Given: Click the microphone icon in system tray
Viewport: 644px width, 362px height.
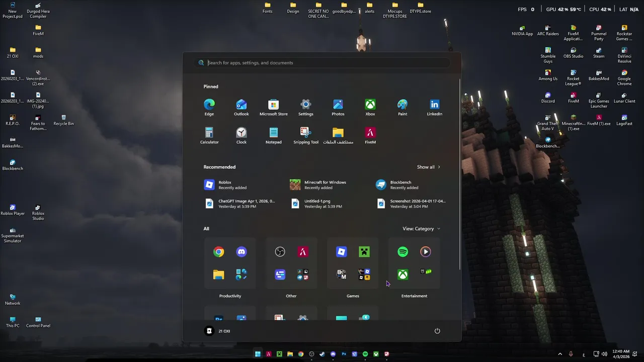Looking at the screenshot, I should pos(571,354).
